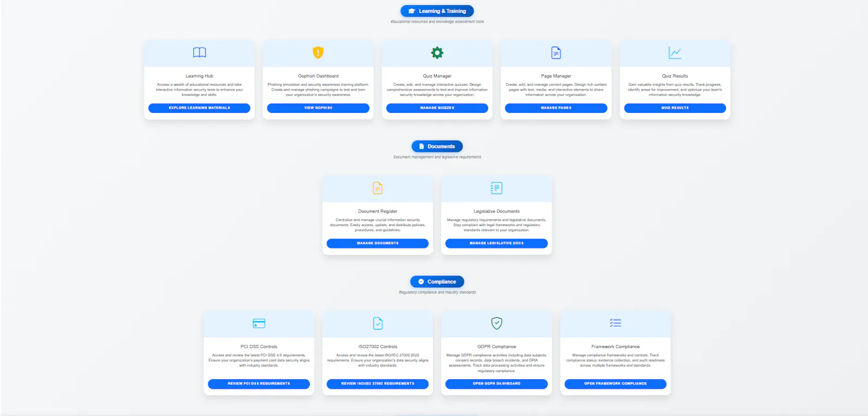Click 'Document management and legislative requirements' subtitle

[x=437, y=157]
